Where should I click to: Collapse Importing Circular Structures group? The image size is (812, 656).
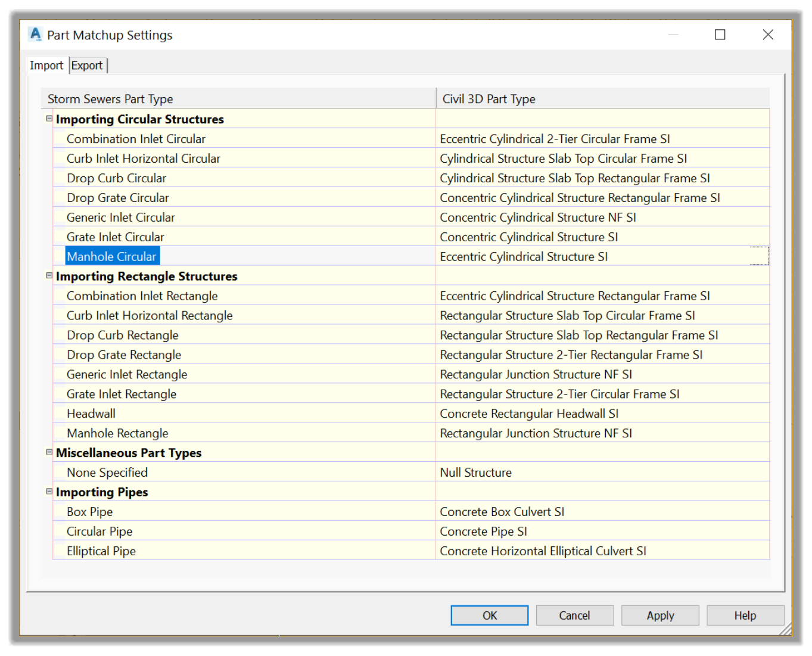49,119
